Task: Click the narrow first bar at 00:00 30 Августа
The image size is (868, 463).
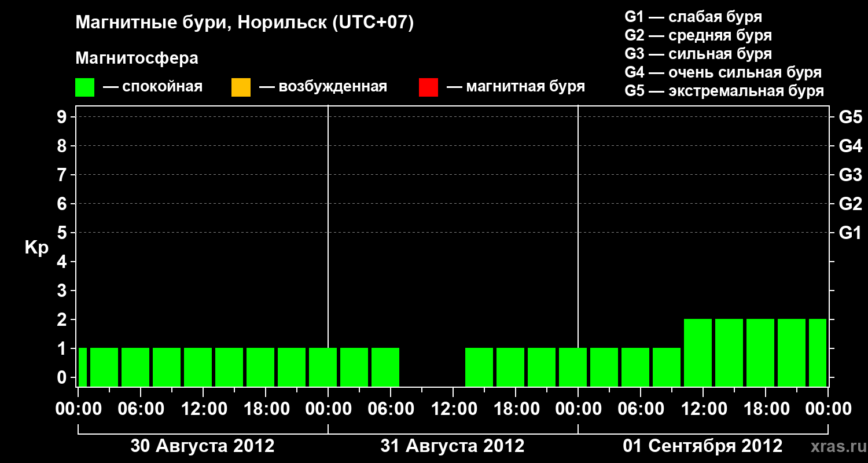Action: [x=83, y=367]
